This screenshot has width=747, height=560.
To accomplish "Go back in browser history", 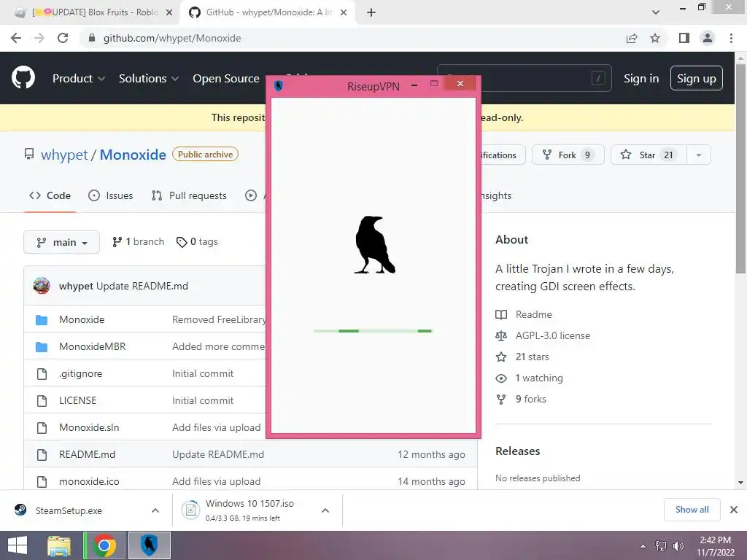I will point(16,38).
